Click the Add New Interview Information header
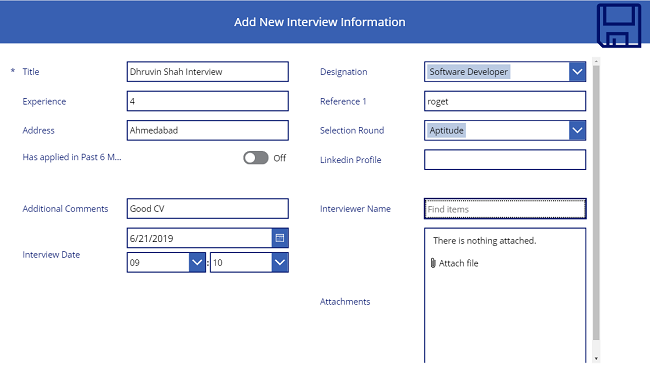650x372 pixels. [x=320, y=22]
